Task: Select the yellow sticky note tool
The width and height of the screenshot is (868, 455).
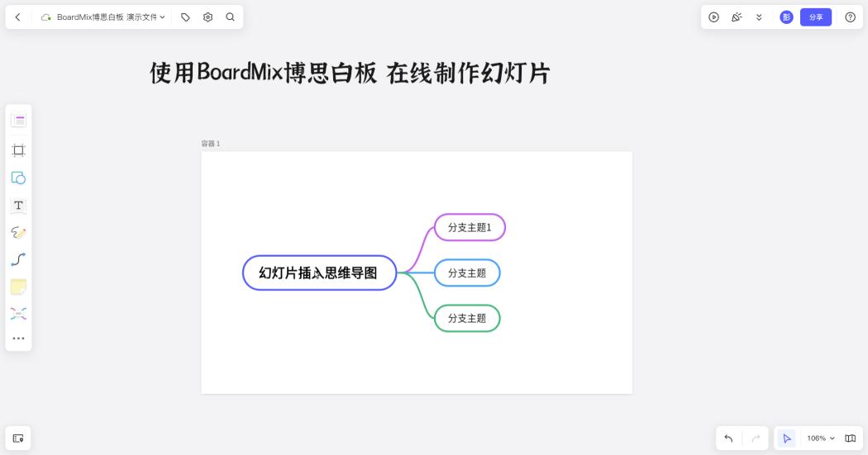Action: click(x=18, y=287)
